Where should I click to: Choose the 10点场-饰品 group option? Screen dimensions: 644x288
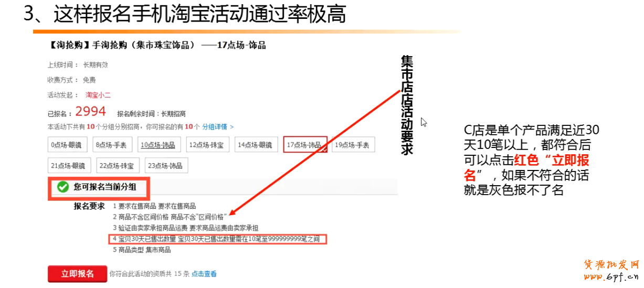tap(157, 145)
